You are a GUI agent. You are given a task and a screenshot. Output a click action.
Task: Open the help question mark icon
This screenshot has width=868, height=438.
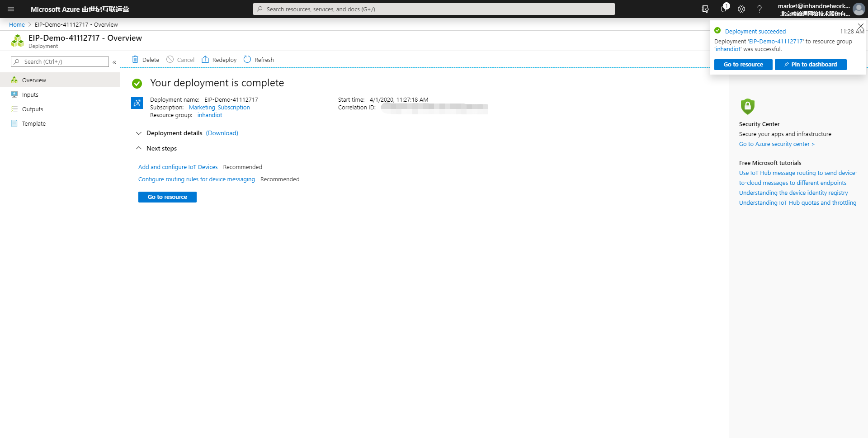pyautogui.click(x=759, y=9)
